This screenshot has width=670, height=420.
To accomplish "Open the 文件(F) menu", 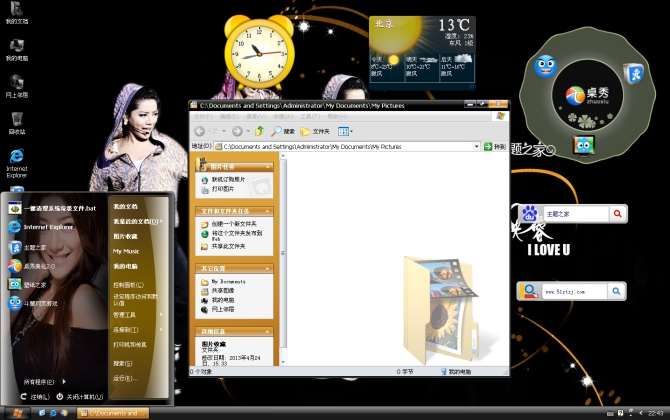I will (203, 116).
